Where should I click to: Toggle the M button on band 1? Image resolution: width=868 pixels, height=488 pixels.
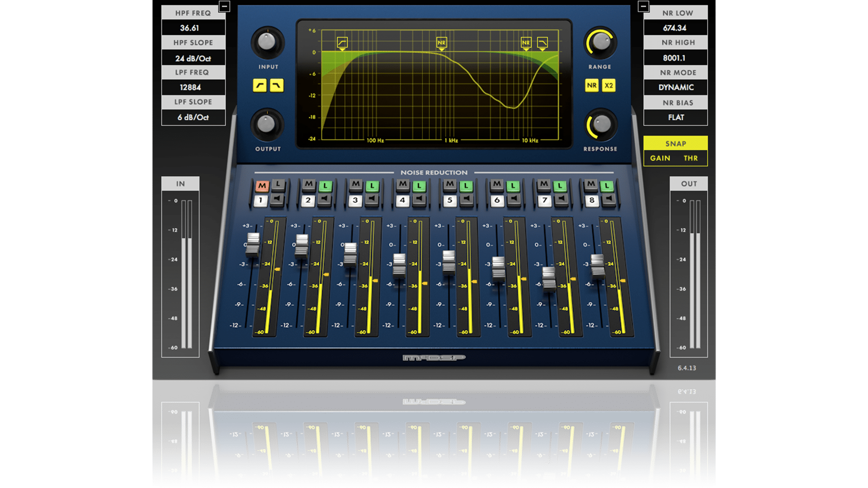pos(262,185)
